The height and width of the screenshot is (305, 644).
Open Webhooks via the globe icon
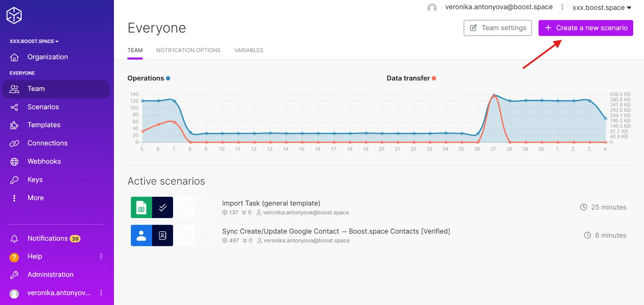point(14,161)
